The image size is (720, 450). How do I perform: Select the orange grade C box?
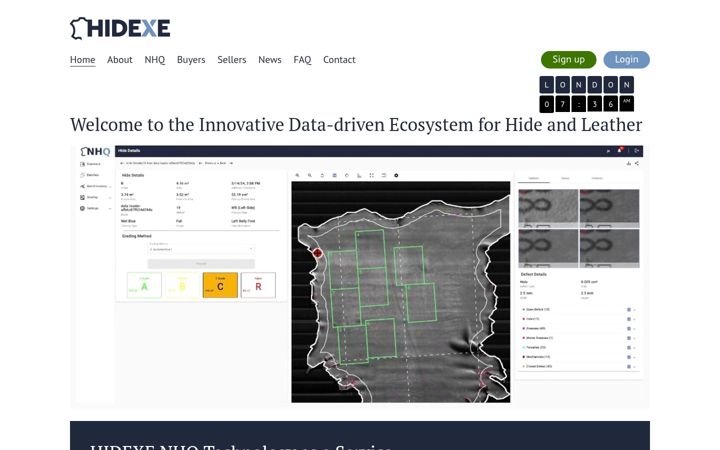click(x=220, y=285)
